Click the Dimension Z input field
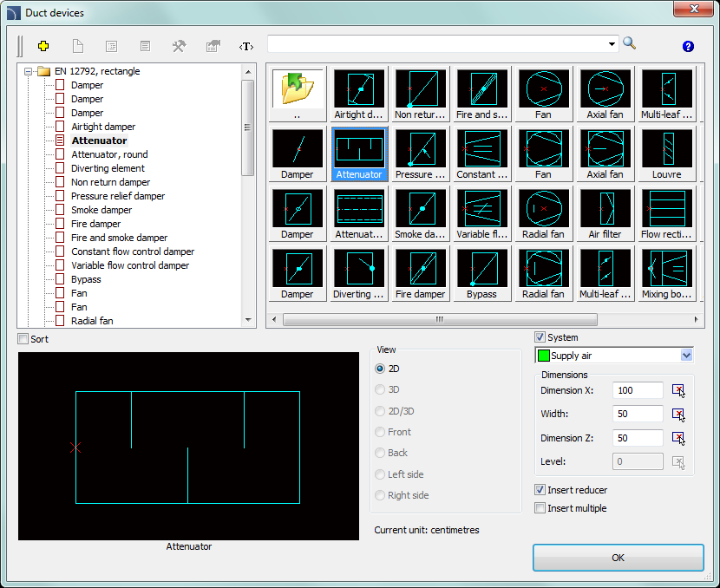The width and height of the screenshot is (720, 588). [x=638, y=438]
